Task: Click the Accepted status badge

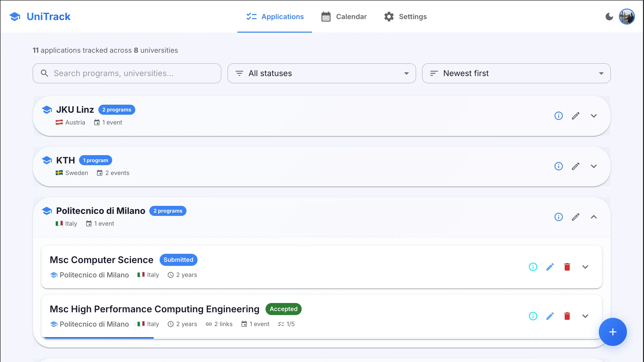Action: [x=284, y=309]
